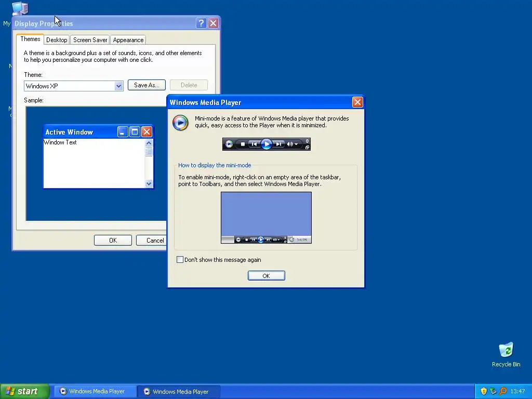Check Don't show this message again
The width and height of the screenshot is (532, 399).
click(180, 260)
